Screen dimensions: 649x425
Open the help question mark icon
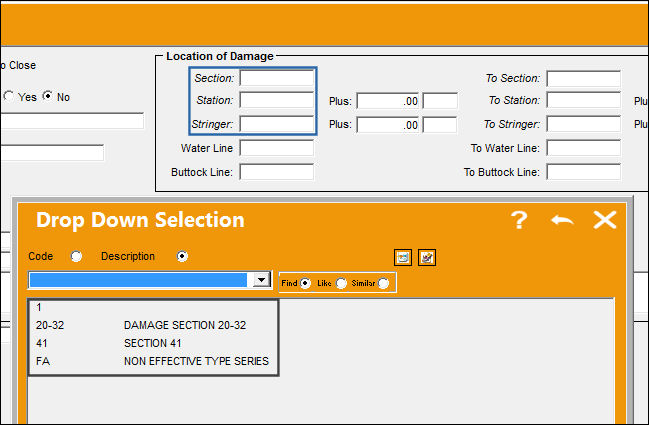point(519,220)
